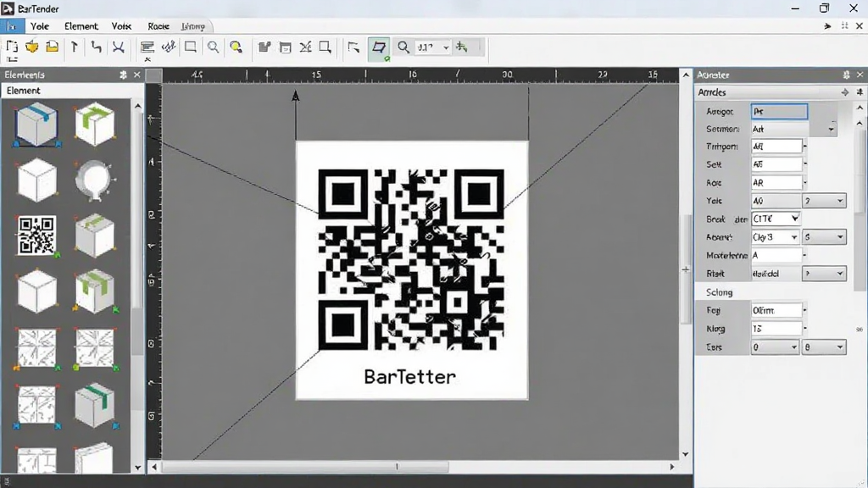Click the Aragor input field
Image resolution: width=868 pixels, height=488 pixels.
(x=780, y=111)
